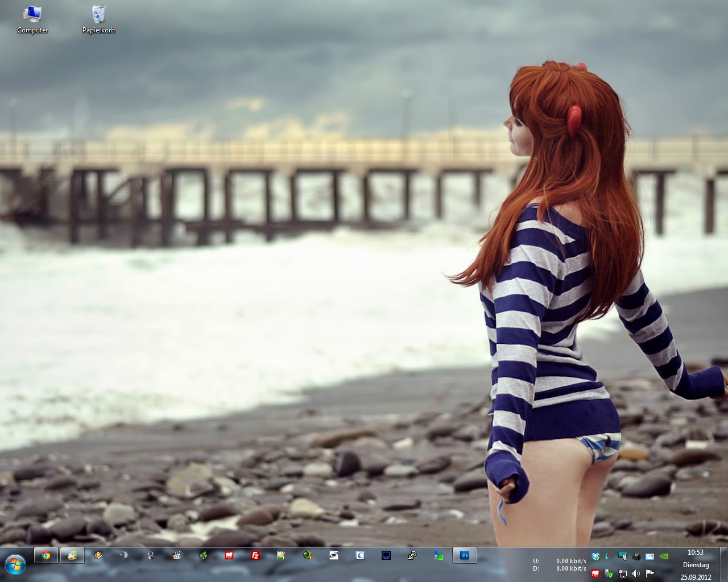Open the NVIDIA settings tray icon
728x582 pixels.
point(664,556)
